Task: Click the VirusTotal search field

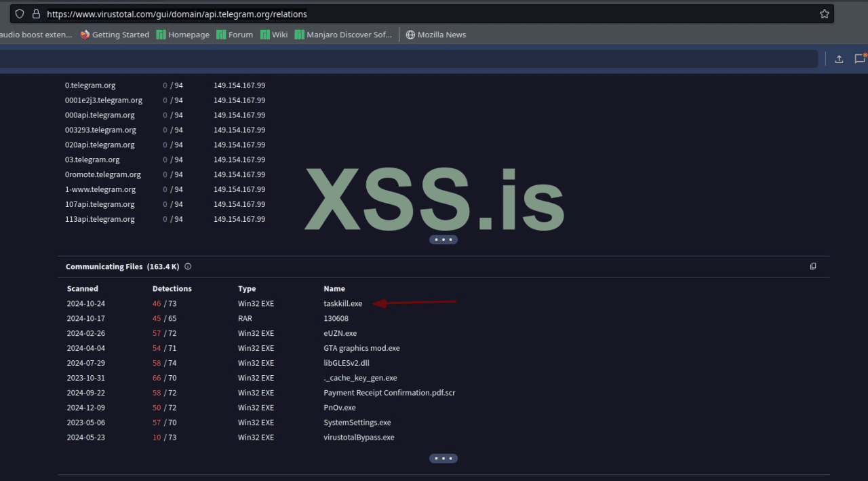Action: [x=409, y=59]
